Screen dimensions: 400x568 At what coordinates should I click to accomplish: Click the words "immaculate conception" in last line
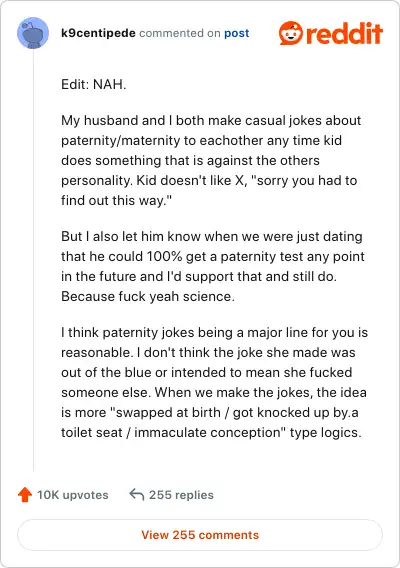(x=208, y=432)
